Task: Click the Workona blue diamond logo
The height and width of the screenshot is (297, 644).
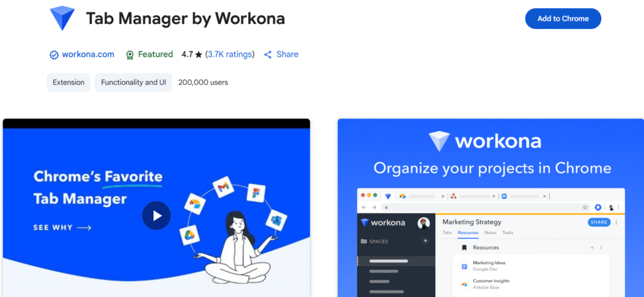Action: click(62, 18)
